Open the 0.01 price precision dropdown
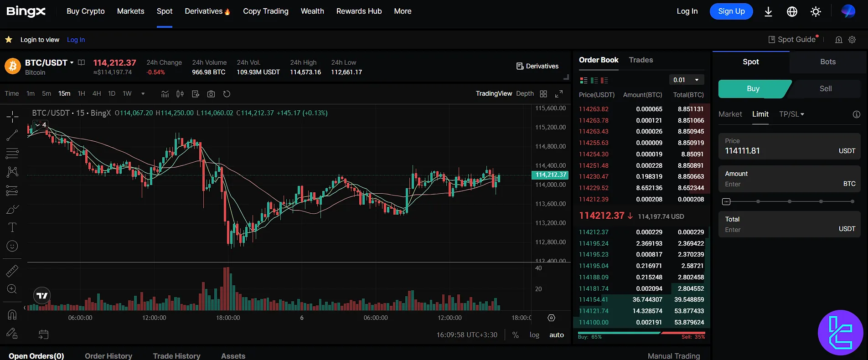 (x=686, y=80)
